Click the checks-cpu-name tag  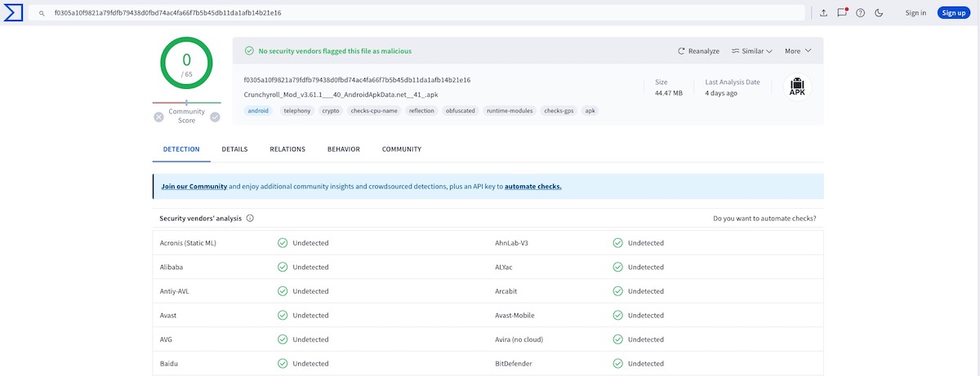(x=374, y=110)
